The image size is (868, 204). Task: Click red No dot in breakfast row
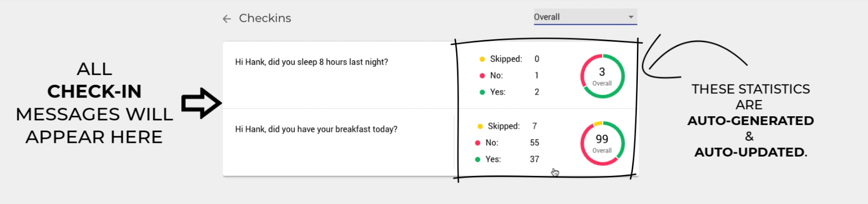(x=478, y=143)
